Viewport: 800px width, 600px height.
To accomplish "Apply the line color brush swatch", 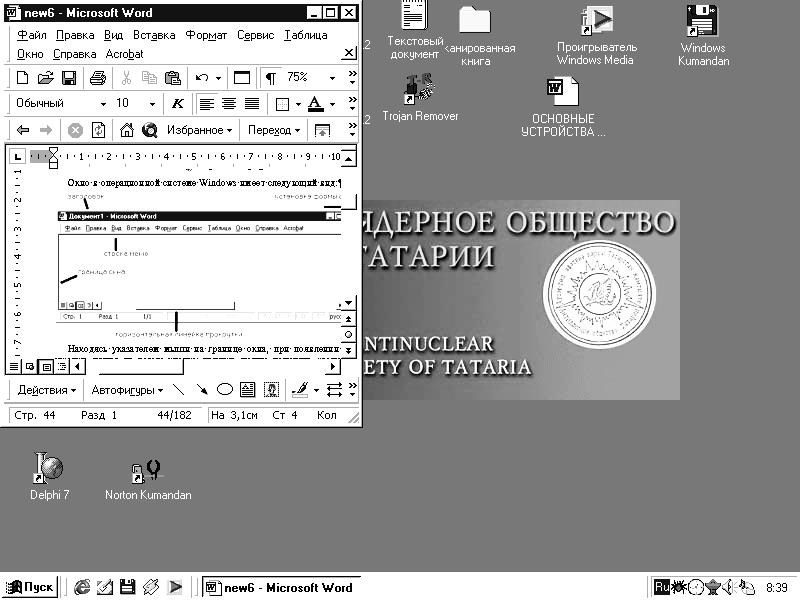I will (300, 390).
